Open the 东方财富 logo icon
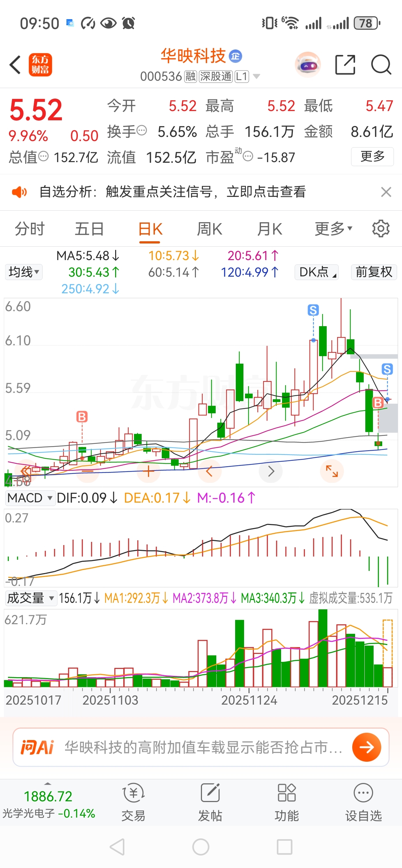The height and width of the screenshot is (868, 402). (x=40, y=65)
